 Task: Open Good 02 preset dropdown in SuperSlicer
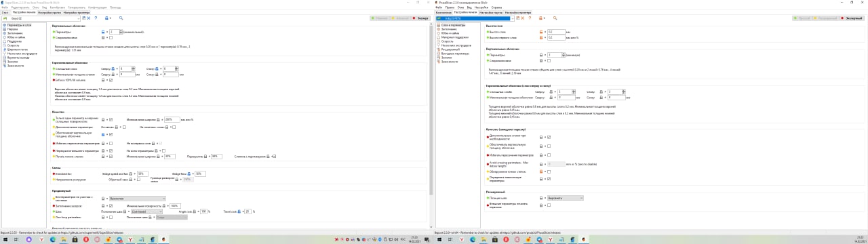point(41,18)
